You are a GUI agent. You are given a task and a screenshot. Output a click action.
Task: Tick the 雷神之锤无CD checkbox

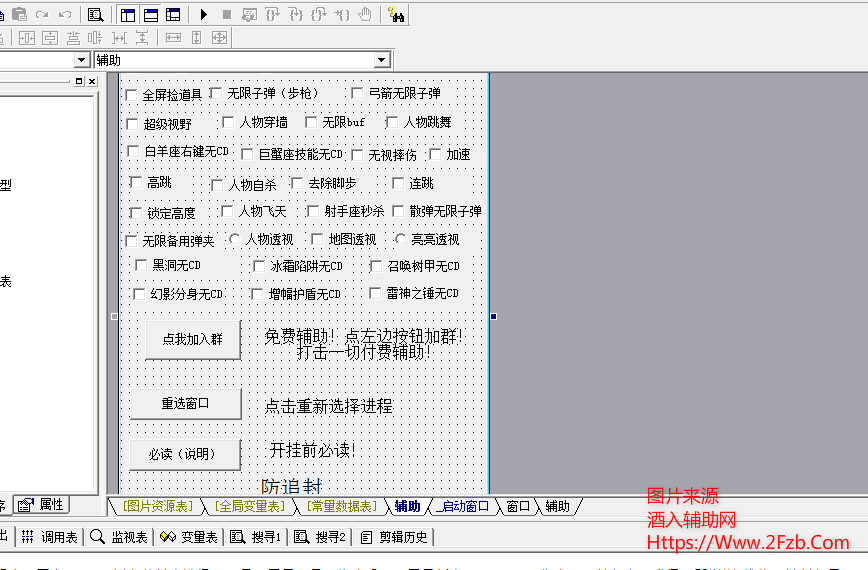point(376,293)
